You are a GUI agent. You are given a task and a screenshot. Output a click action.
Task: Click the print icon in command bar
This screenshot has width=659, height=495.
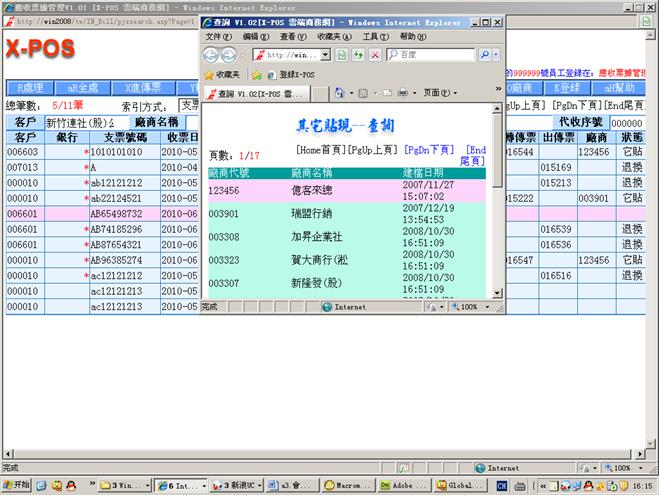pos(402,93)
